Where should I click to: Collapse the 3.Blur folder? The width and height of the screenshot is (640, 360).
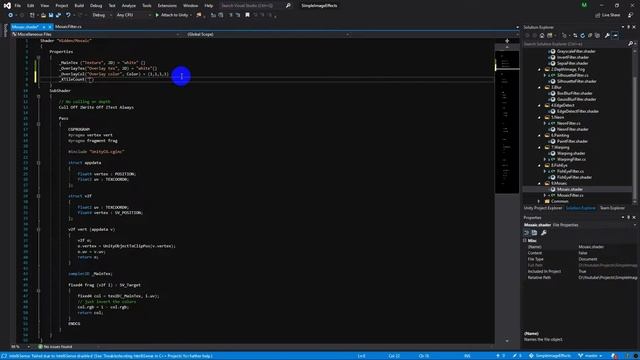tap(540, 87)
